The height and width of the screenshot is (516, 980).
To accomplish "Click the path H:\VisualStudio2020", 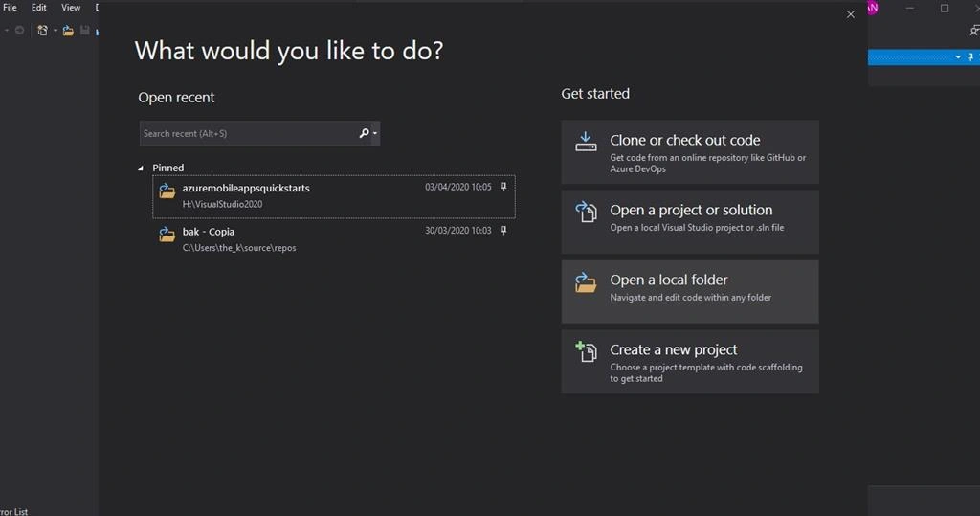I will point(222,204).
